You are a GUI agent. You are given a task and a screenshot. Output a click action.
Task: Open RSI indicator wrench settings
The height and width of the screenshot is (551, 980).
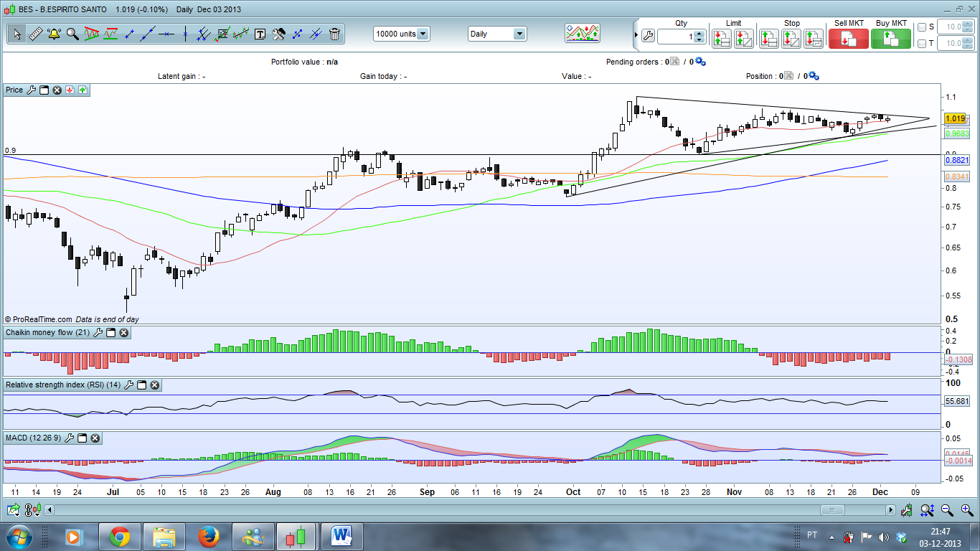[x=128, y=385]
